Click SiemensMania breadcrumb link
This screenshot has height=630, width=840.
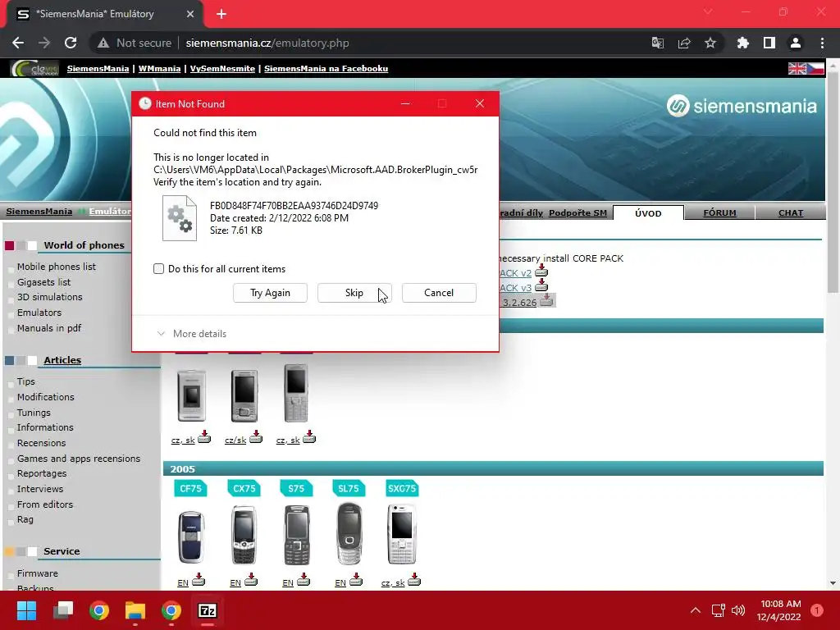[x=39, y=212]
